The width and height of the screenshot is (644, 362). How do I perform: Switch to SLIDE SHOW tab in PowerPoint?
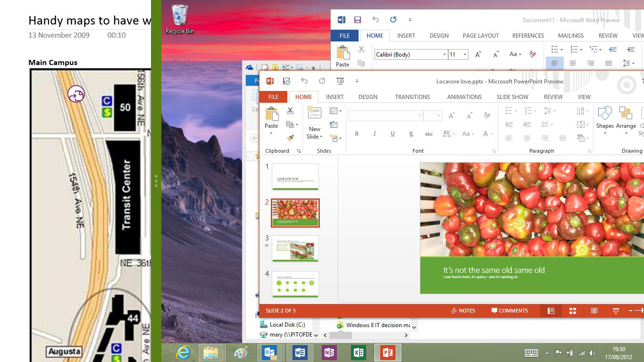[512, 97]
